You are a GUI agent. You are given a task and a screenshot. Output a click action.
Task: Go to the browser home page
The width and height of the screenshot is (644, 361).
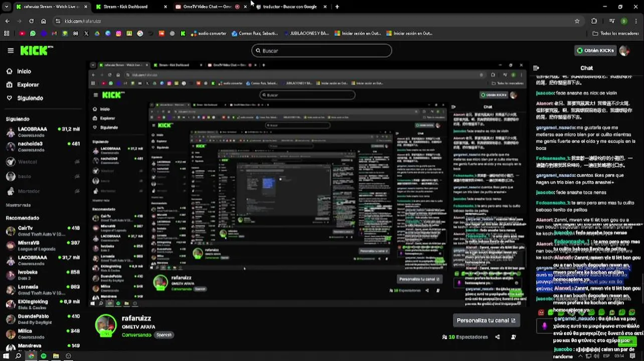click(x=43, y=21)
